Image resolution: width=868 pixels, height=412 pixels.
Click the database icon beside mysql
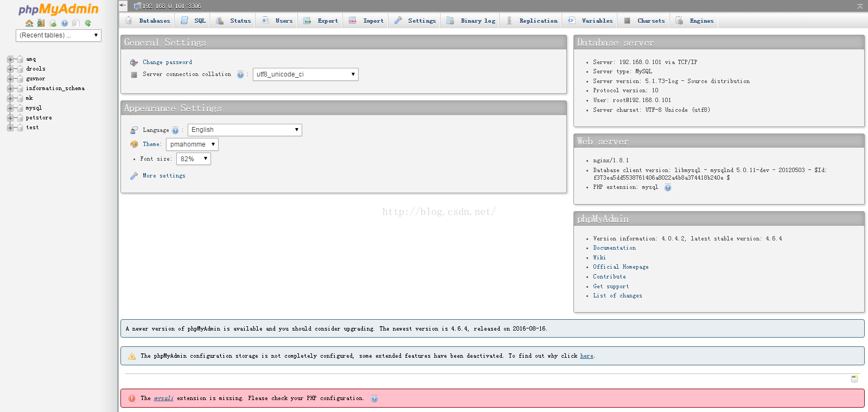[20, 108]
